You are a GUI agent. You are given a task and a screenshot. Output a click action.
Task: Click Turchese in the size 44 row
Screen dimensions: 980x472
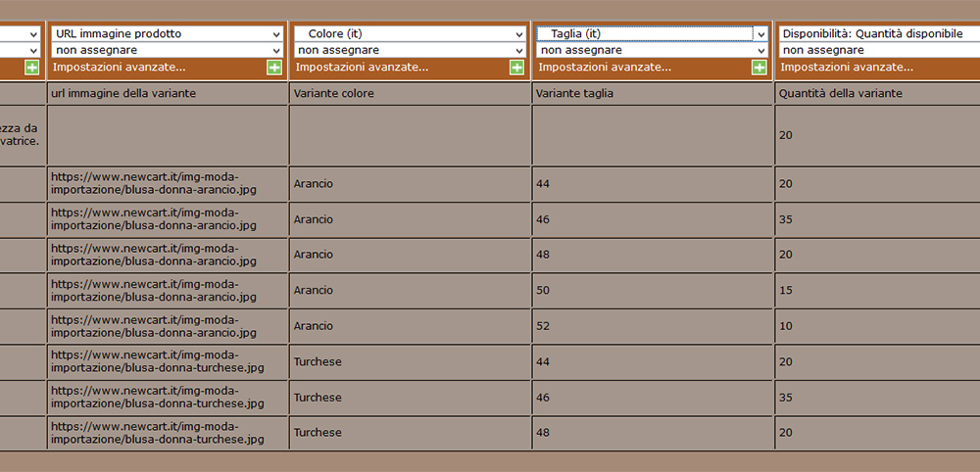point(318,362)
